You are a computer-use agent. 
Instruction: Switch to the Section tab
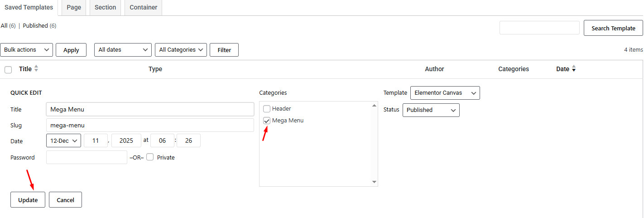(105, 8)
